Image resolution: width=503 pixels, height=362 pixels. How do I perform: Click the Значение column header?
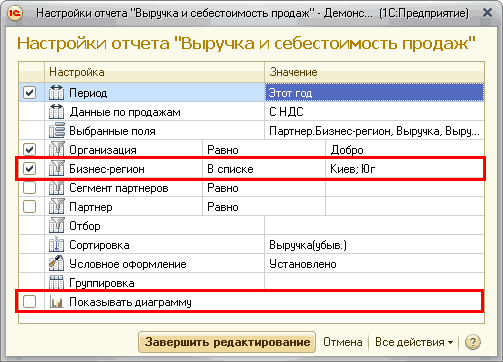click(x=374, y=72)
